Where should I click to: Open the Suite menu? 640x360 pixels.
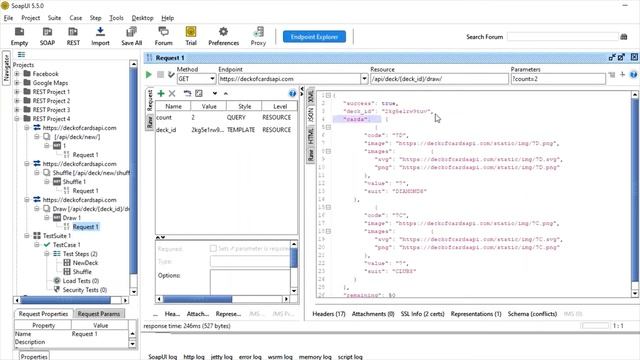tap(54, 18)
